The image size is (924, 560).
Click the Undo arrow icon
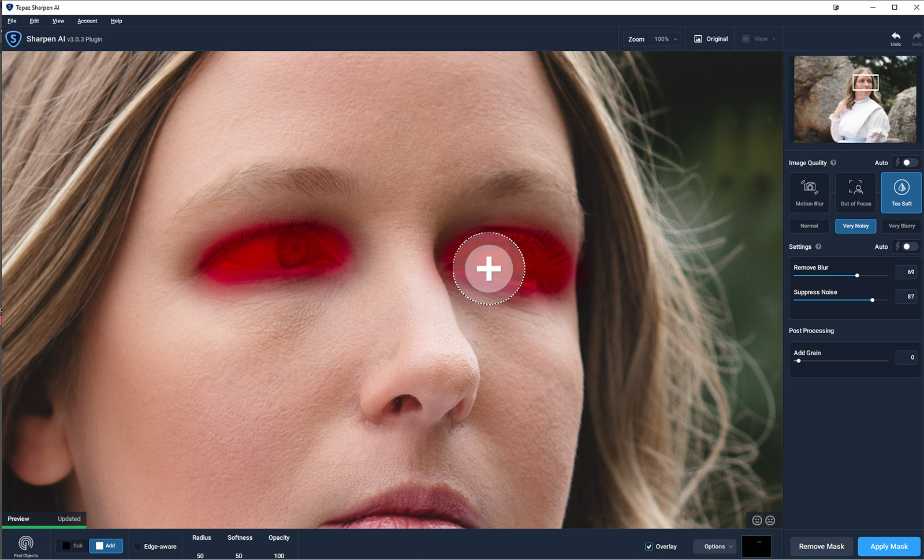point(896,37)
